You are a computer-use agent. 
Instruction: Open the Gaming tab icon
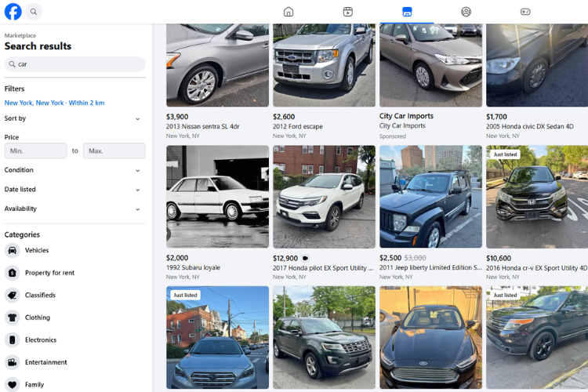(x=525, y=12)
